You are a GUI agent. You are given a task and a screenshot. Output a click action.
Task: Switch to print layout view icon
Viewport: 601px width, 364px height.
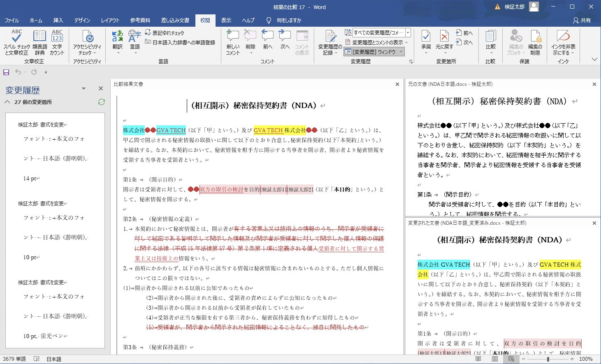(x=495, y=359)
